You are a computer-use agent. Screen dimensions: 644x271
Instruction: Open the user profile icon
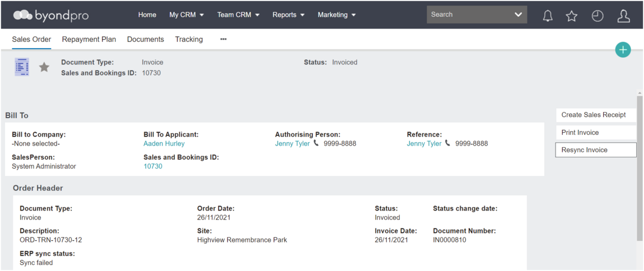click(x=623, y=16)
